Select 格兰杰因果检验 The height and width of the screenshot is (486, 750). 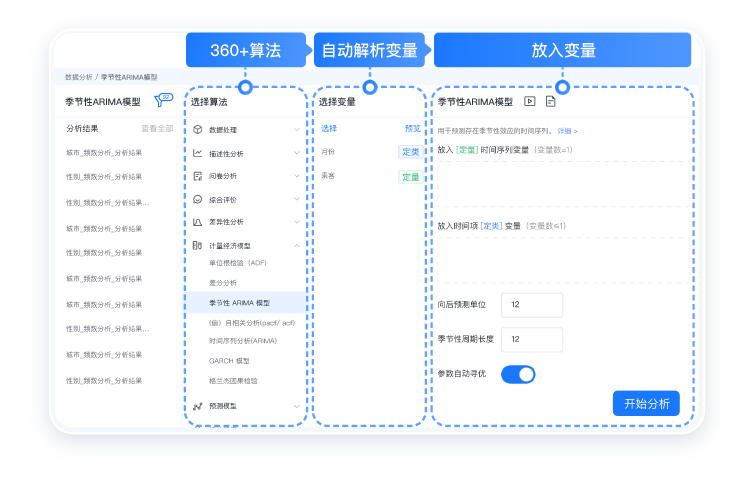pos(233,381)
